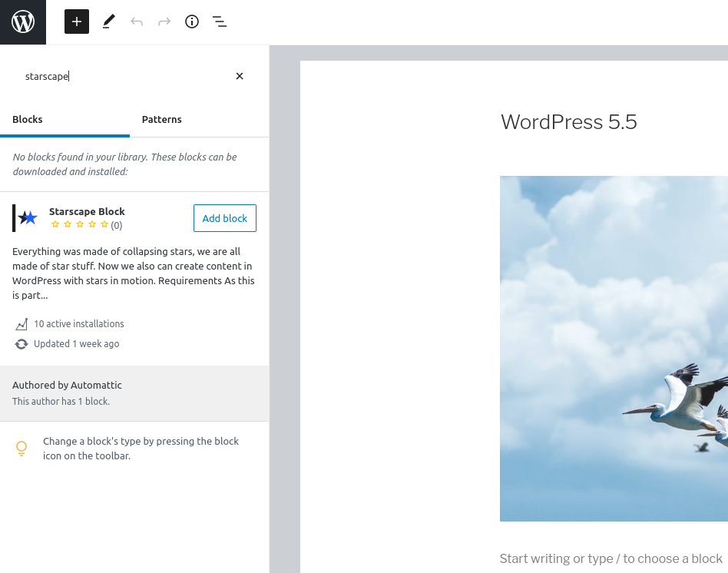Click 'This author has 1 block.' text

[61, 402]
